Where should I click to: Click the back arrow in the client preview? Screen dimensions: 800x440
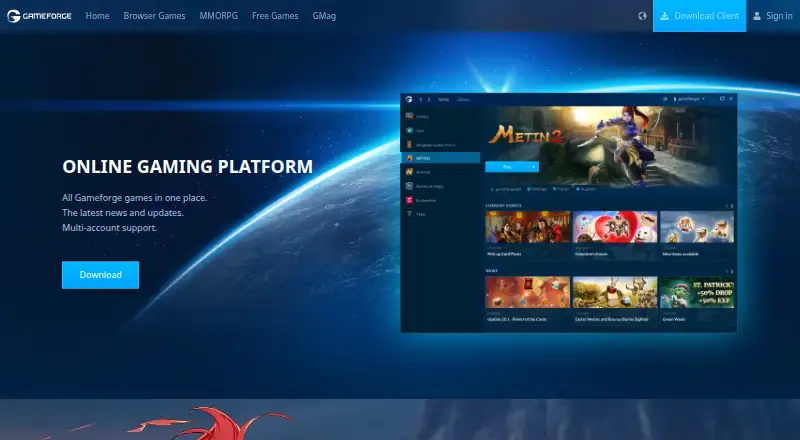[x=421, y=100]
